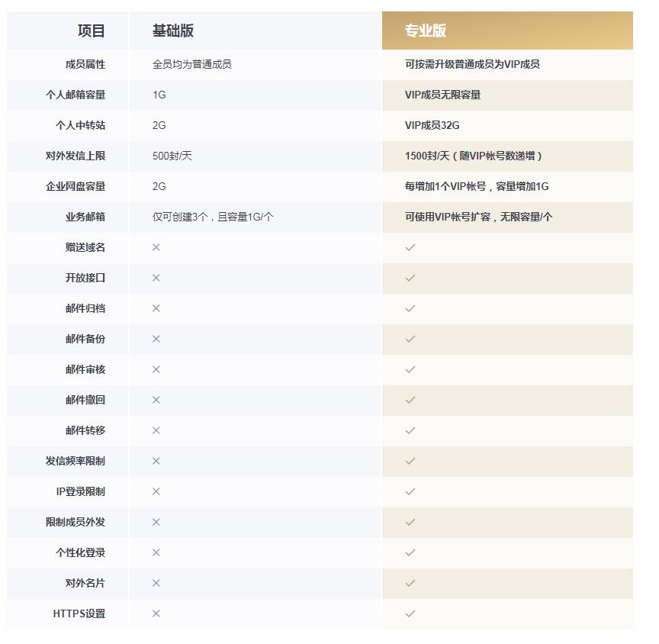Screen dimensions: 659x644
Task: Click the X icon in 邮件备份 row
Action: pos(156,339)
